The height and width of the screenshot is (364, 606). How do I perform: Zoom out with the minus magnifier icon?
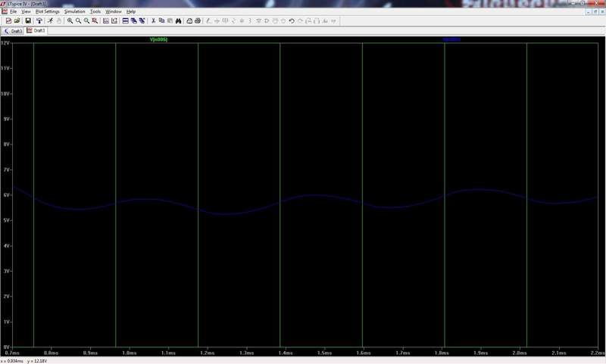tap(86, 21)
